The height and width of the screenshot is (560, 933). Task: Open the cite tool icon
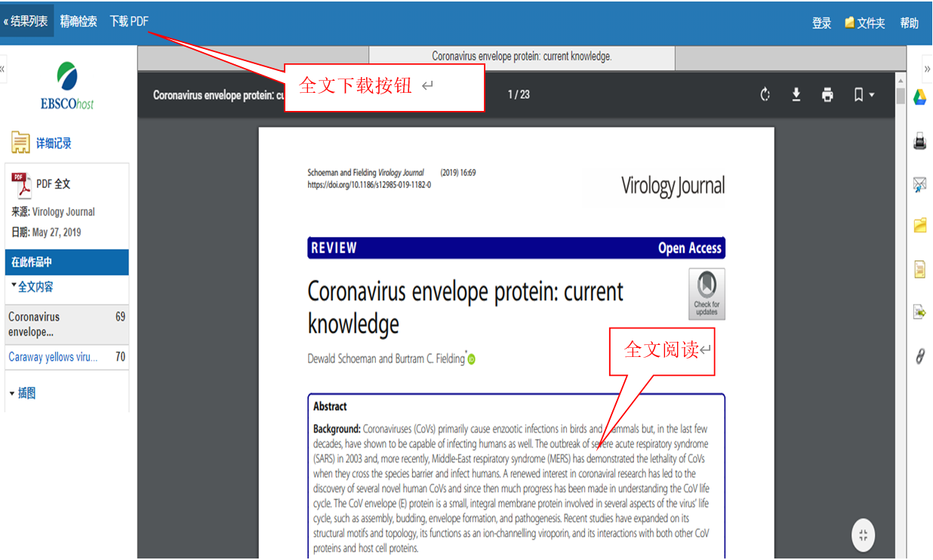pyautogui.click(x=919, y=269)
